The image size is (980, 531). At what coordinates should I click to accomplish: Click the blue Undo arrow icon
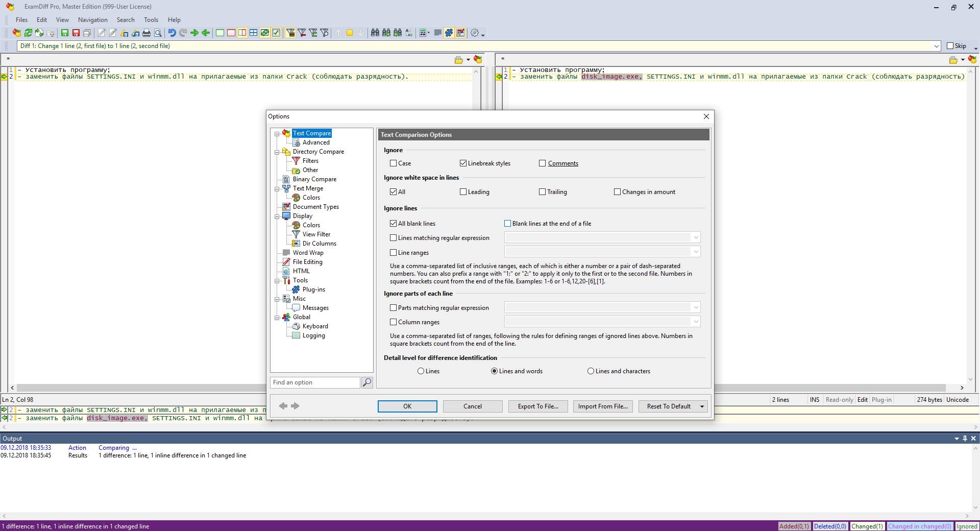(172, 33)
